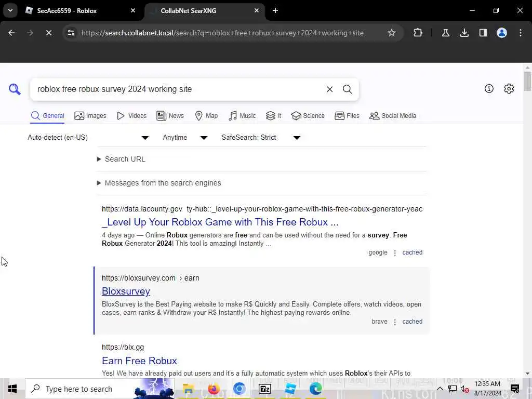Open the Earn Free Robux result
Viewport: 532px width, 399px height.
(139, 361)
